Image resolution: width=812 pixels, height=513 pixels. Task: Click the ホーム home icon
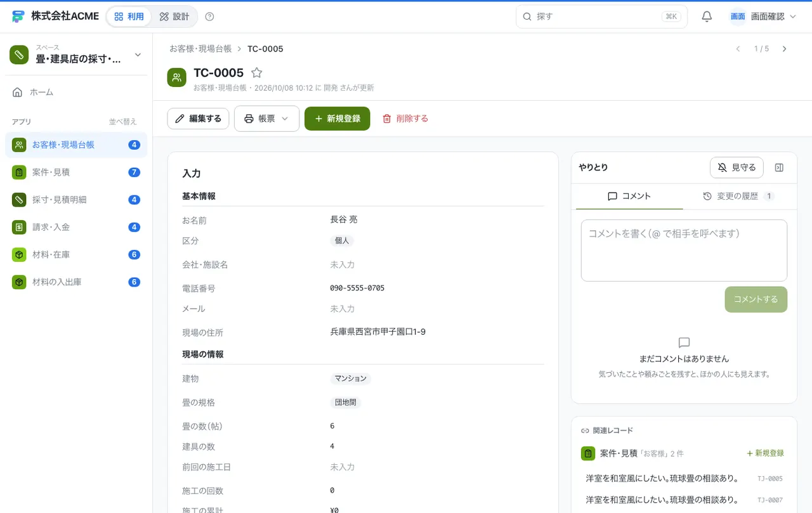pos(18,92)
